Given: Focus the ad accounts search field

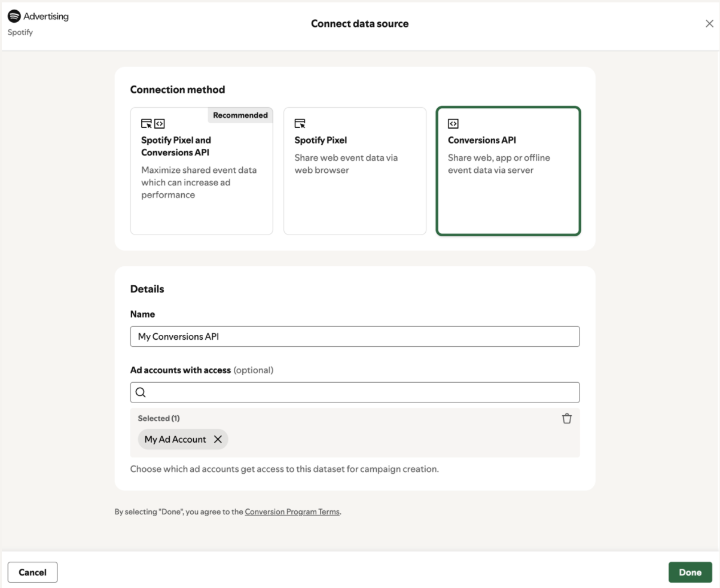Looking at the screenshot, I should [x=355, y=392].
